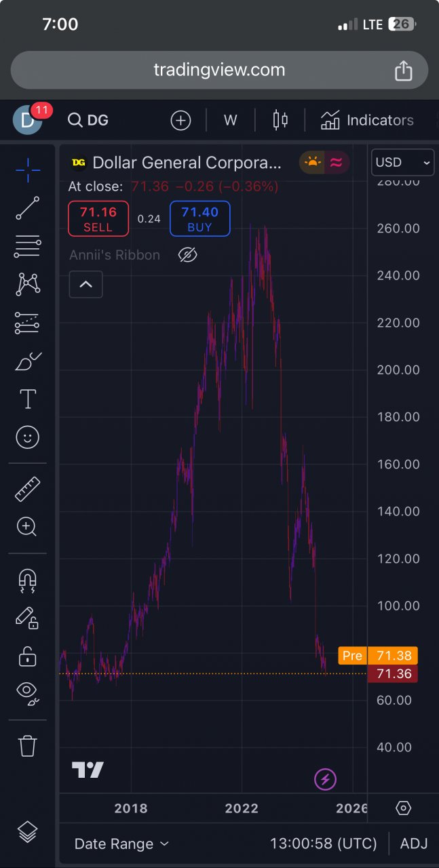
Task: Activate the zoom in tool
Action: [x=27, y=526]
